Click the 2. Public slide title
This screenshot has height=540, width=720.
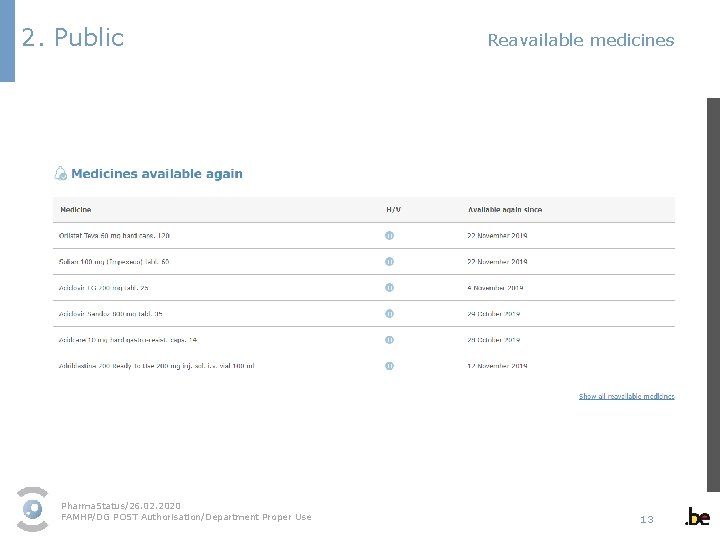click(x=73, y=37)
